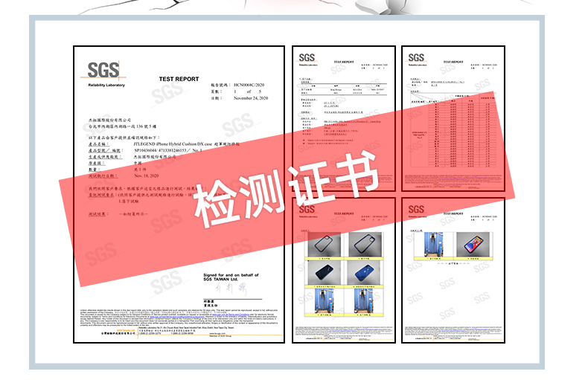Click the handwritten signature above the signature line

click(231, 289)
